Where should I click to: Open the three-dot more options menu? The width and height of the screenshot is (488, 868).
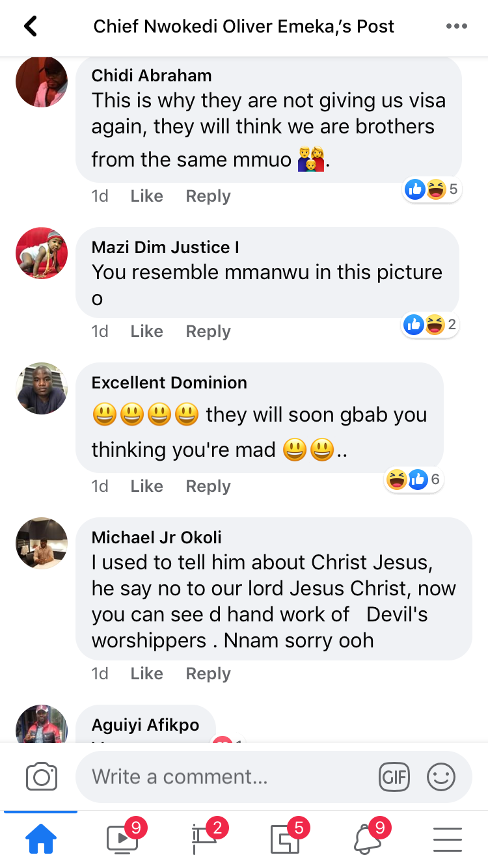click(x=456, y=26)
